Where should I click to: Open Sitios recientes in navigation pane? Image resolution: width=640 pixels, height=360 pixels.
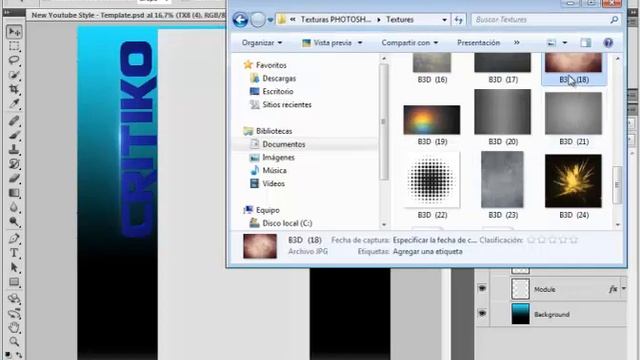pos(287,104)
